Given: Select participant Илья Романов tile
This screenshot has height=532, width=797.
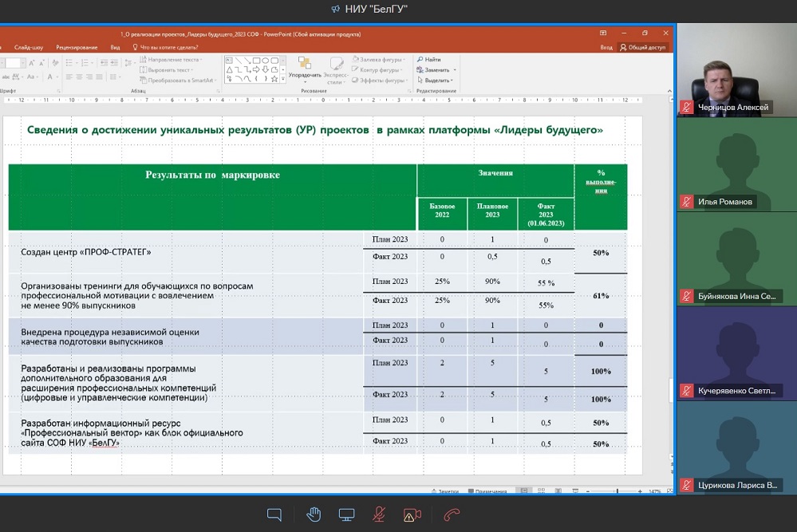Looking at the screenshot, I should [x=736, y=164].
